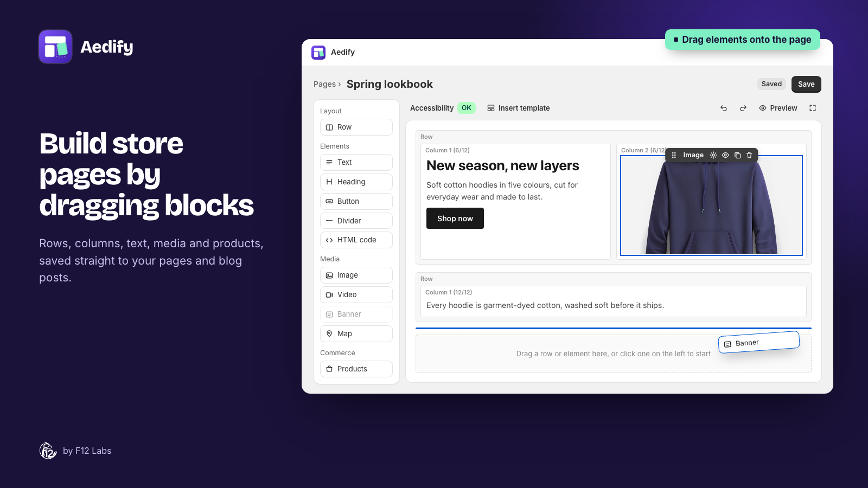The image size is (868, 488).
Task: Go back to Pages breadcrumb
Action: (x=324, y=84)
